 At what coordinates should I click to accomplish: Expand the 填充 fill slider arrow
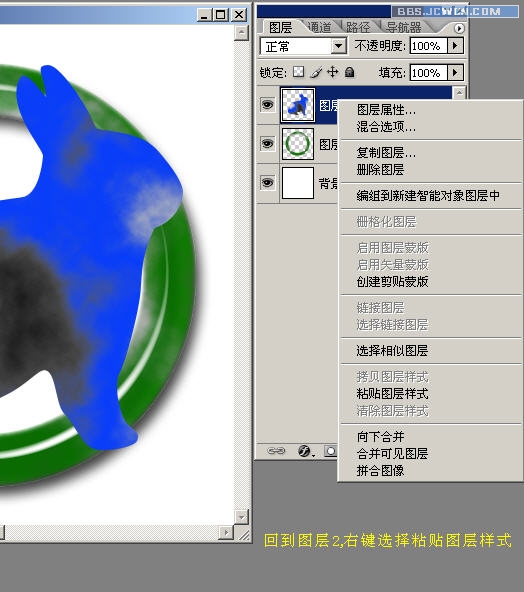pyautogui.click(x=455, y=72)
